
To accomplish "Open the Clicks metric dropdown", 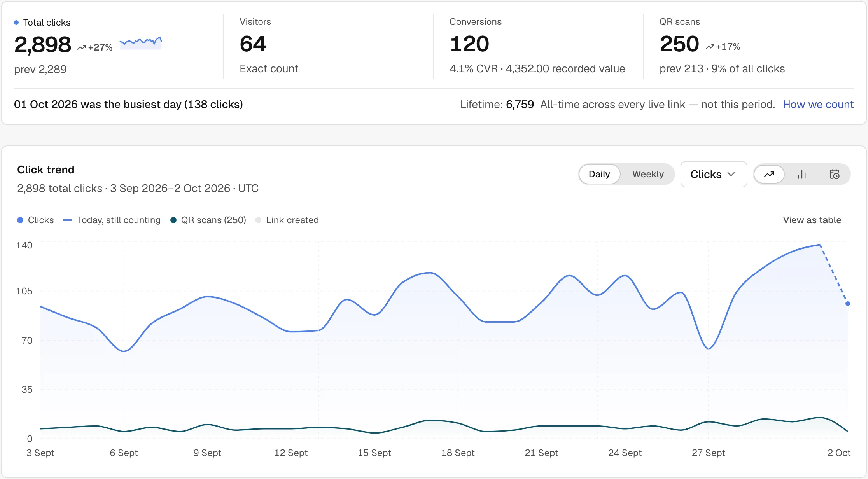I will 714,174.
